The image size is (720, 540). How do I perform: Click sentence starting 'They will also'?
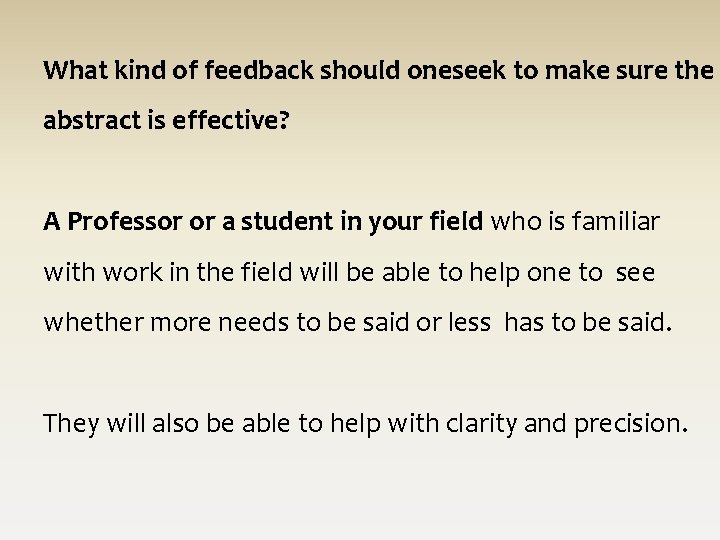coord(366,424)
